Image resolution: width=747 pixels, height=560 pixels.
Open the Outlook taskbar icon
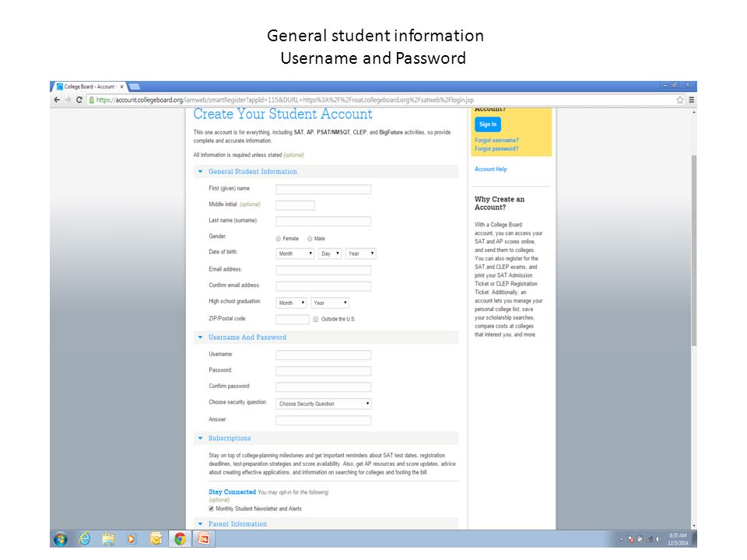(156, 539)
